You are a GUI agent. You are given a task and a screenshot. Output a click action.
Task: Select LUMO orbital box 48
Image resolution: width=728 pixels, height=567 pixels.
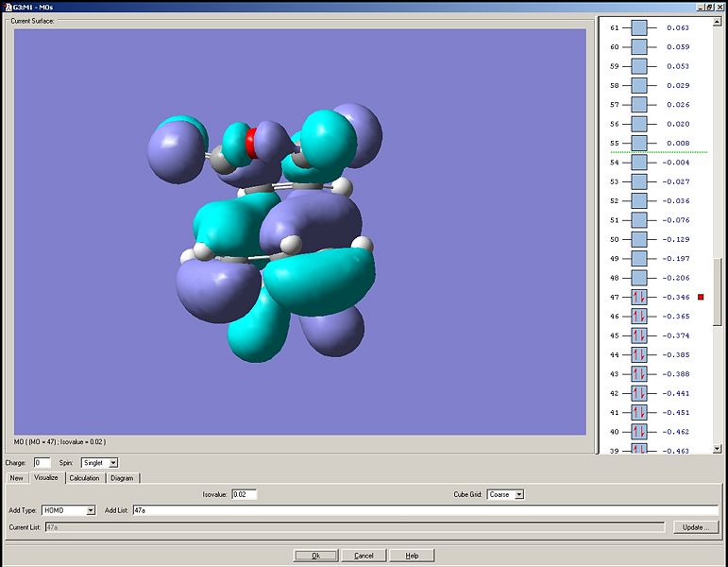pyautogui.click(x=639, y=278)
